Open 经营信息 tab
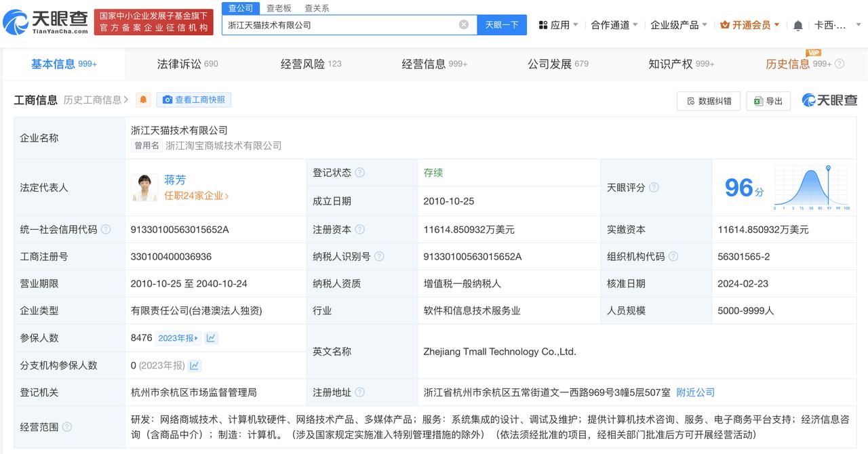Viewport: 868px width, 454px height. coord(435,64)
